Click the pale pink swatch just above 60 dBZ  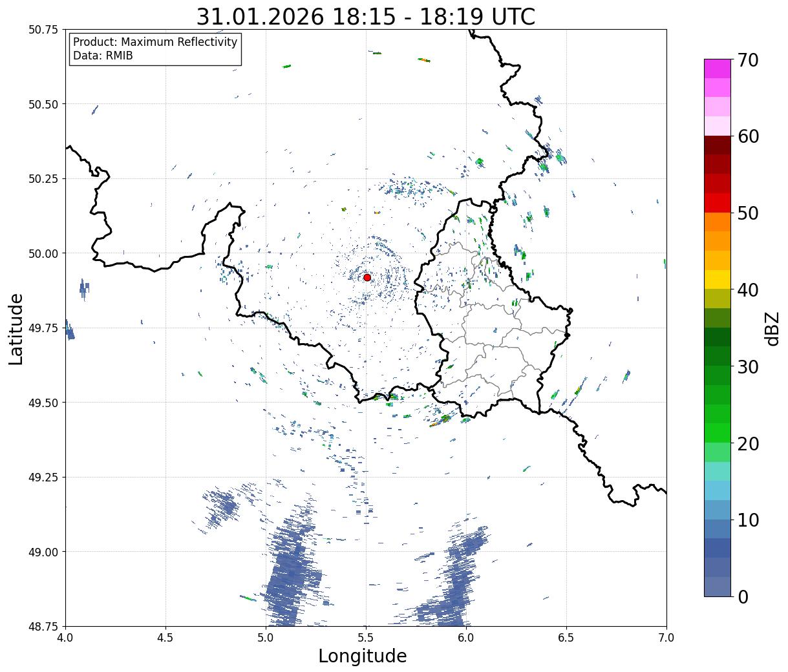pos(718,126)
